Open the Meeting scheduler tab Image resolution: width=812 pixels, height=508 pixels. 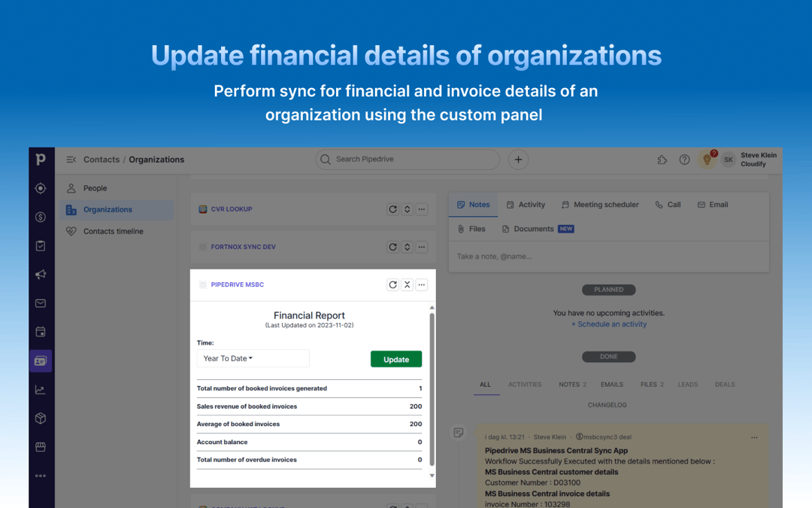(600, 204)
